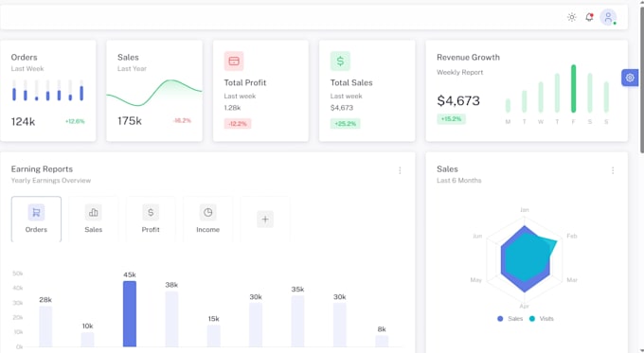Screen dimensions: 644x353
Task: Open the user profile avatar
Action: click(608, 17)
